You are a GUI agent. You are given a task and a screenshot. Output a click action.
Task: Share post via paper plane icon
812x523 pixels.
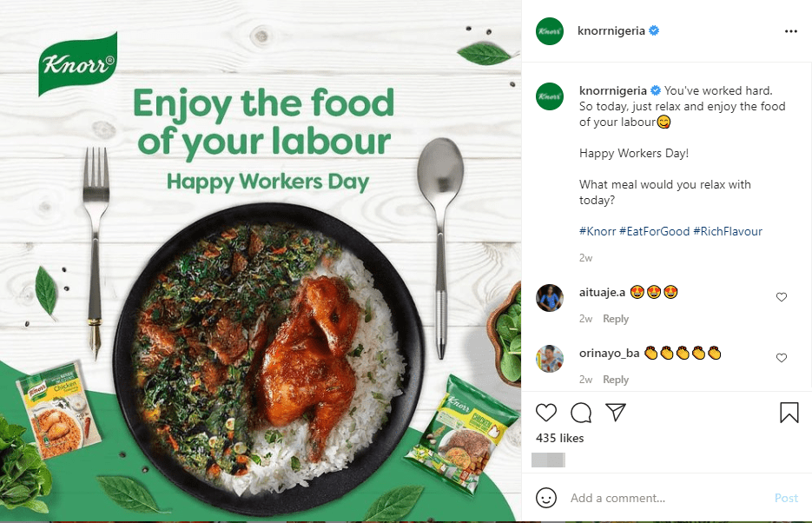[616, 412]
